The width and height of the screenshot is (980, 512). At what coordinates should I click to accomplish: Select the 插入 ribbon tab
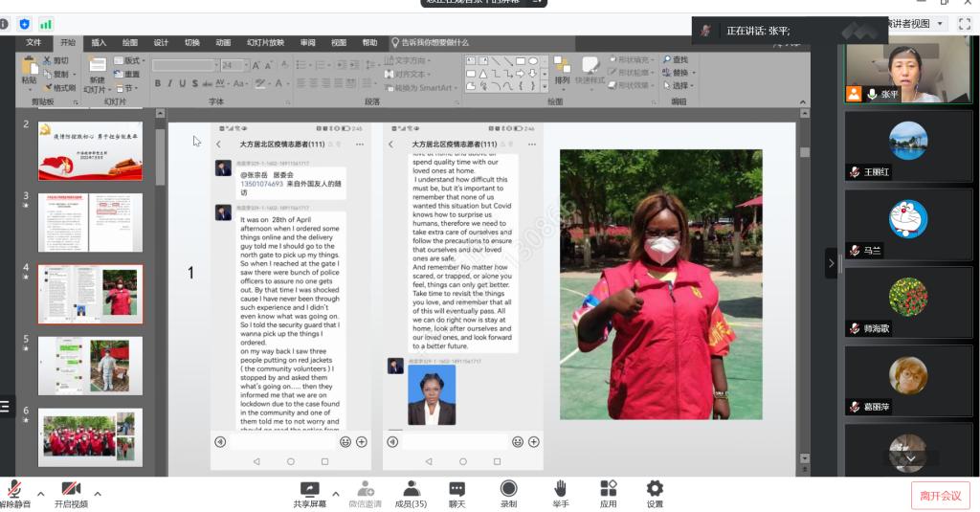[x=99, y=43]
